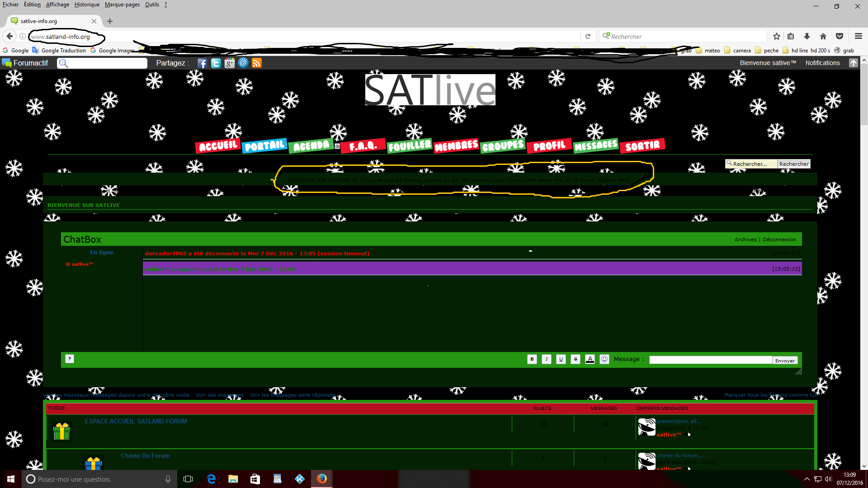Focus the Forumactif toolbar search field
868x488 pixels.
click(102, 63)
